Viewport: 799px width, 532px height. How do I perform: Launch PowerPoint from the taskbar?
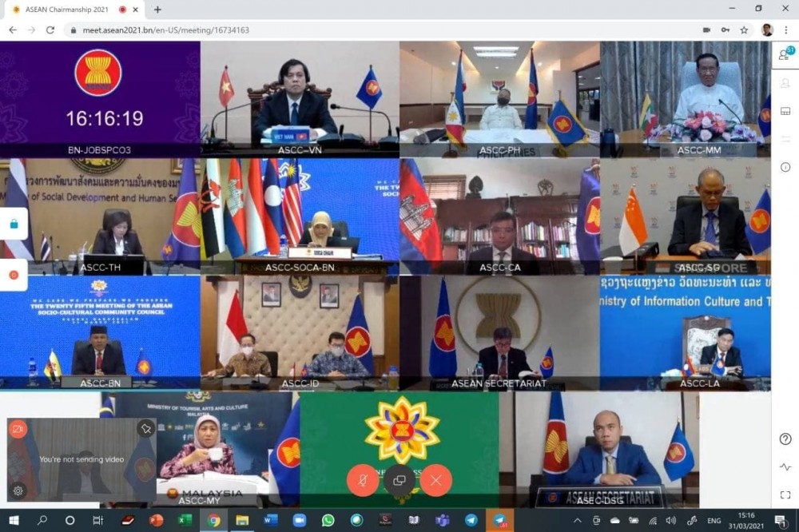click(x=157, y=520)
